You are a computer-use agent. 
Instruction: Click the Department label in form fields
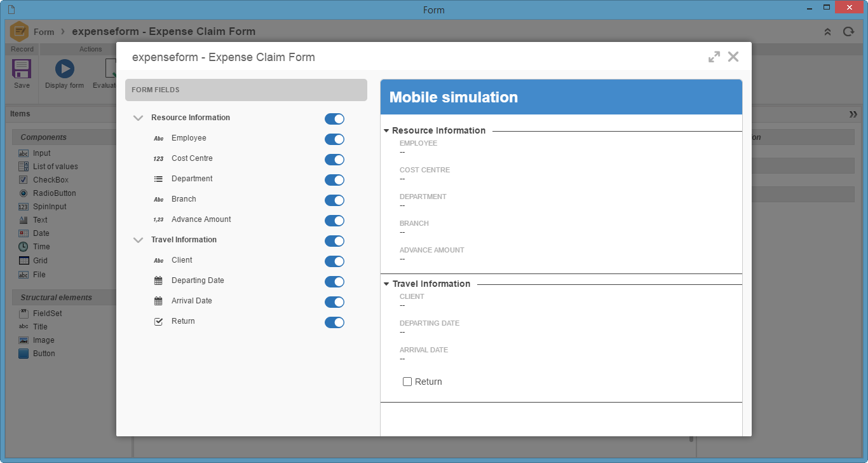[x=192, y=179]
